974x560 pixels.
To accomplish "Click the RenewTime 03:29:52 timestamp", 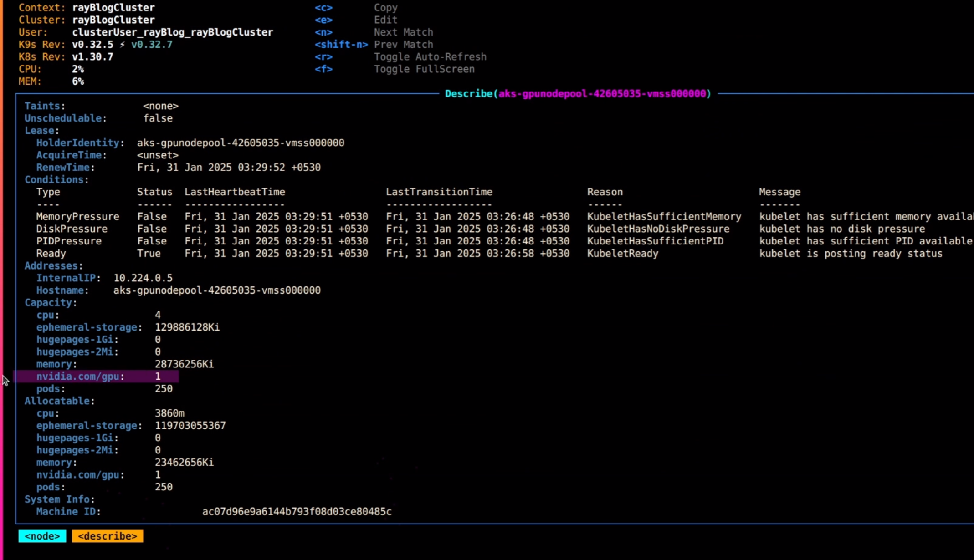I will 229,168.
